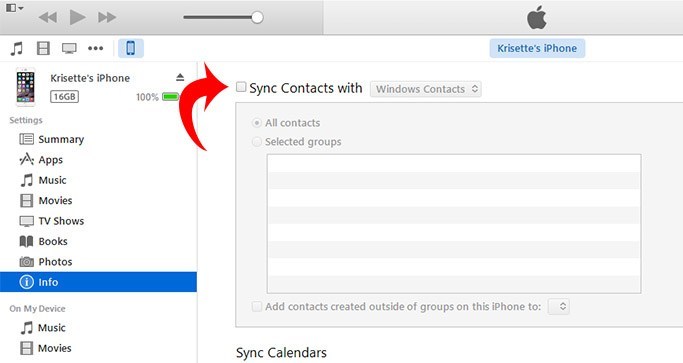Click the Krisette's iPhone tab button
This screenshot has width=683, height=363.
pyautogui.click(x=537, y=48)
